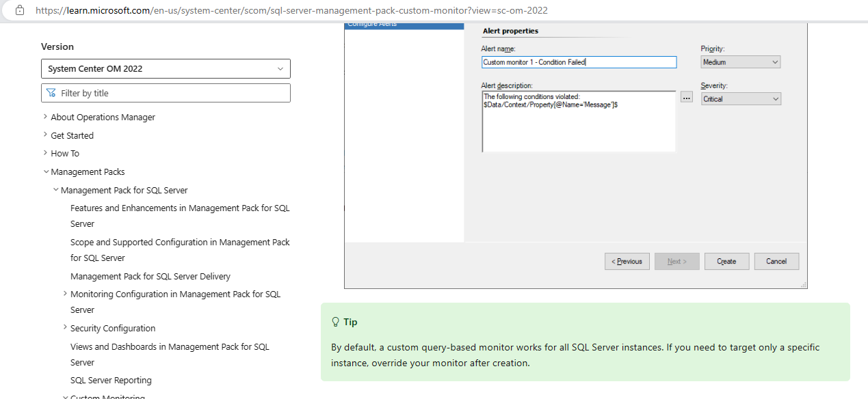The height and width of the screenshot is (399, 868).
Task: Click the disabled Next button
Action: click(676, 261)
